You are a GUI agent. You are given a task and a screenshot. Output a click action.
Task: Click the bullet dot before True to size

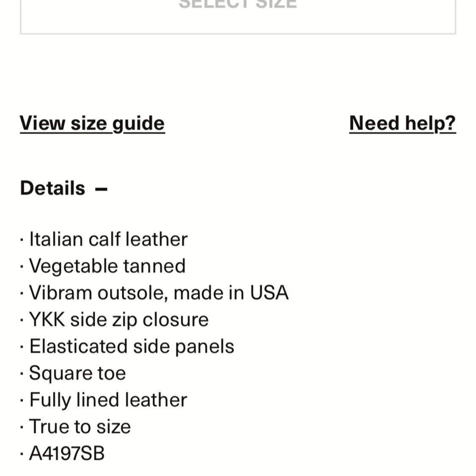coord(22,427)
